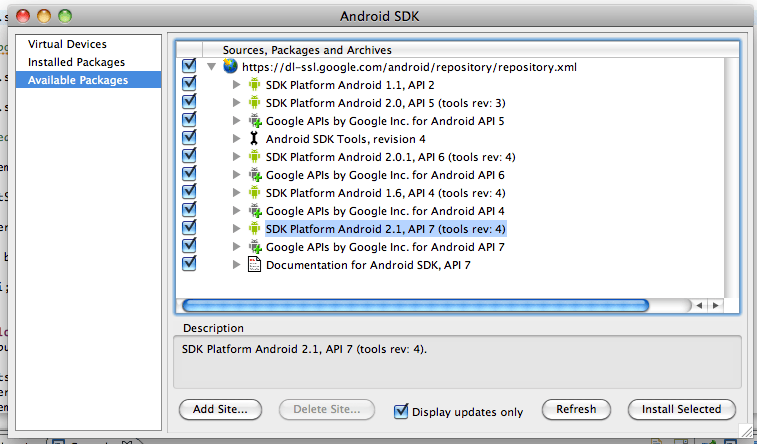Click add-on icon for Google APIs API 4
The width and height of the screenshot is (757, 444).
click(x=255, y=211)
